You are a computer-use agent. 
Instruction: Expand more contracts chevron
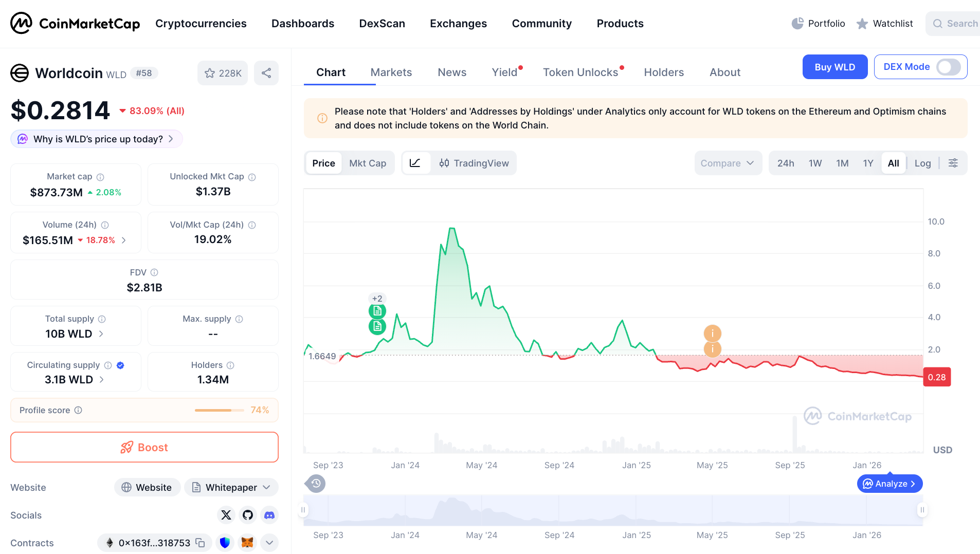[x=269, y=543]
